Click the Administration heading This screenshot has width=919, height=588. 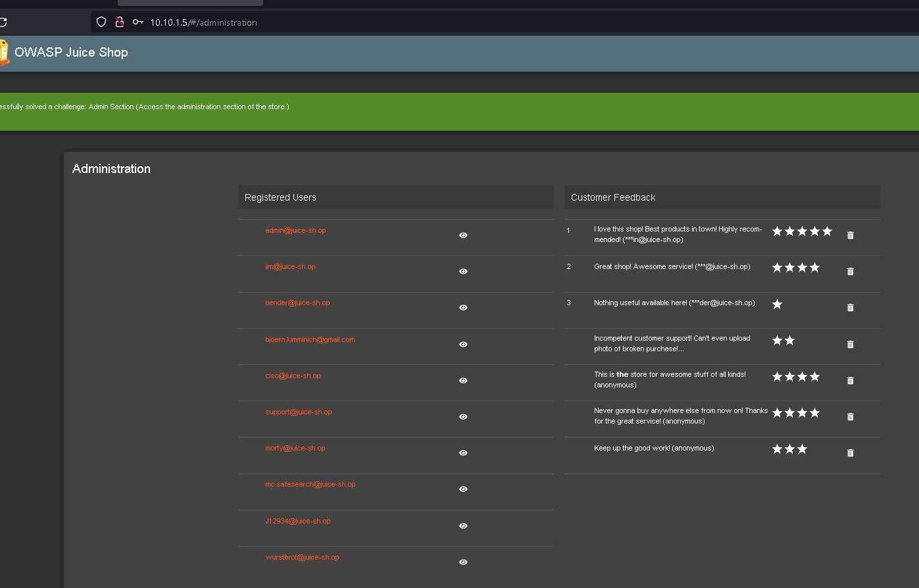point(111,168)
